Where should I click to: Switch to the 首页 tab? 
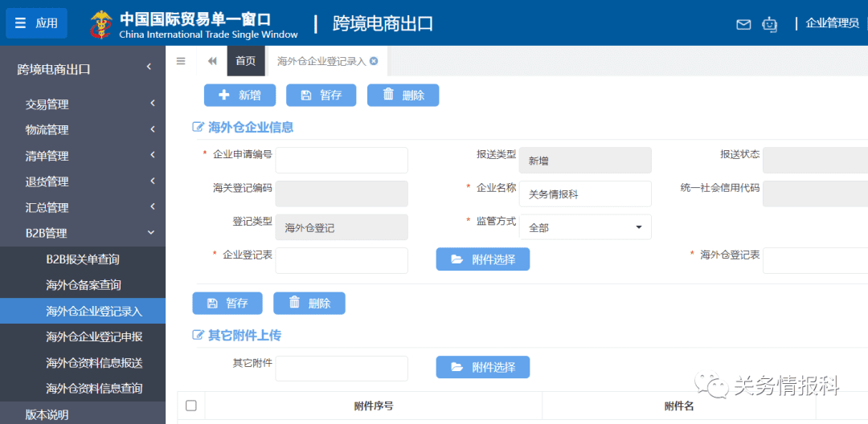tap(245, 61)
